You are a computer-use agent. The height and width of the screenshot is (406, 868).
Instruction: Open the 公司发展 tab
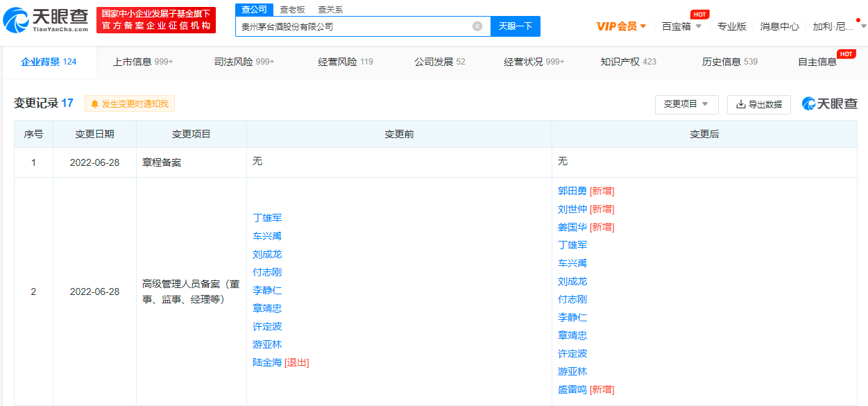point(440,62)
